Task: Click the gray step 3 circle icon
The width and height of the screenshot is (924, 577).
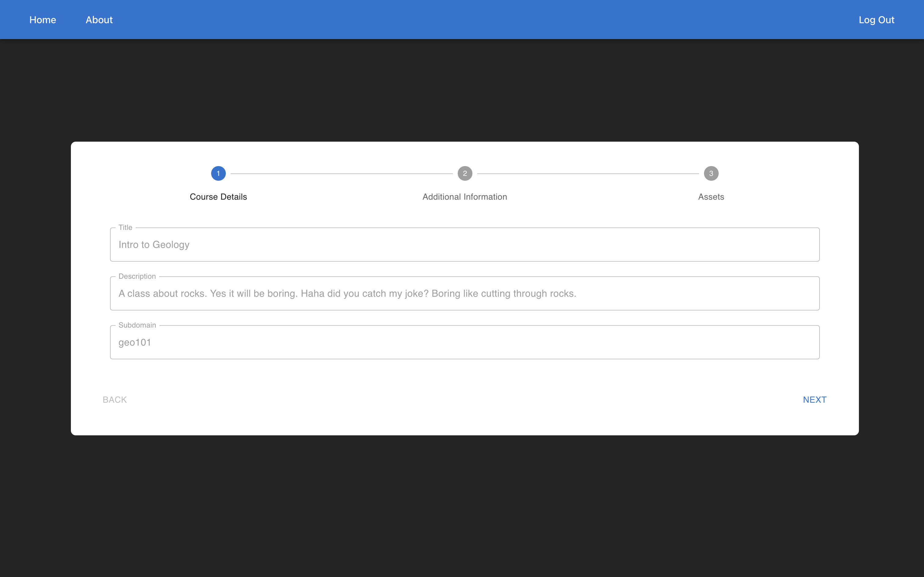Action: point(711,173)
